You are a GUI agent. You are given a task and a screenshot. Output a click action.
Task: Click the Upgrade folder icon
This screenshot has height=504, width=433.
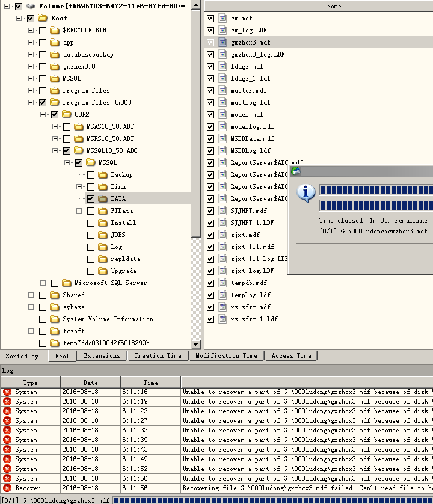(103, 271)
